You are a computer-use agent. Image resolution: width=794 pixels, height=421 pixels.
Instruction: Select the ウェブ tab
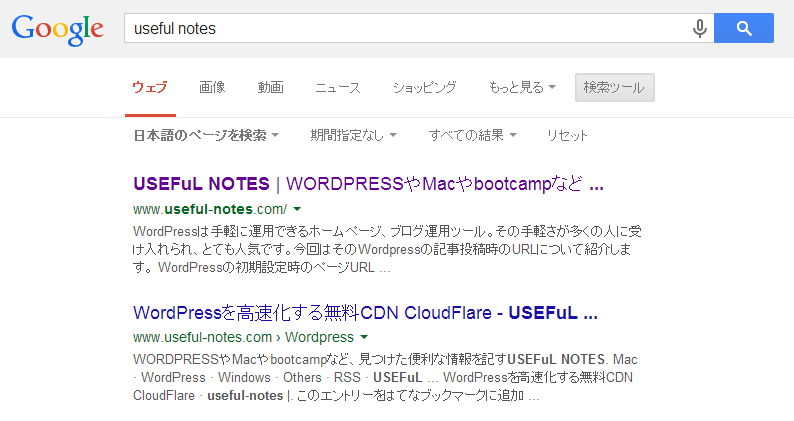[150, 87]
